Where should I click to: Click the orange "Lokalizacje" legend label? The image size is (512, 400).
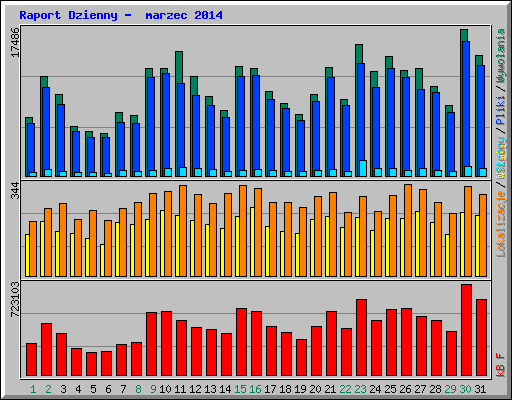(500, 223)
